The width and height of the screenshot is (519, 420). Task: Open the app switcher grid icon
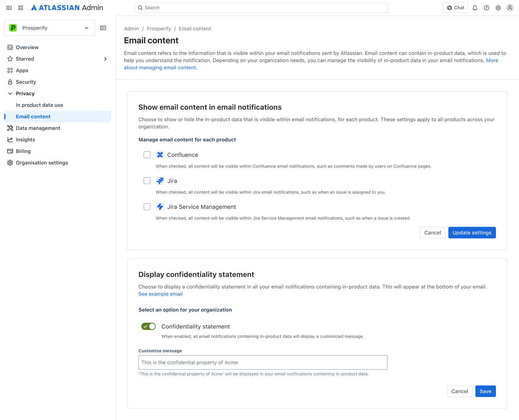tap(21, 8)
